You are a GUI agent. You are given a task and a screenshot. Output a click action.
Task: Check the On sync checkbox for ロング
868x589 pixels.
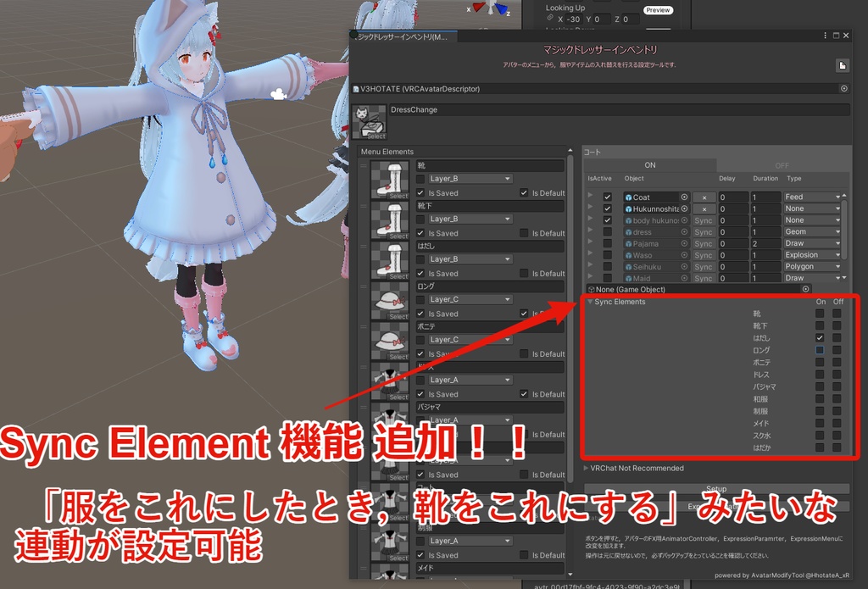[x=820, y=350]
